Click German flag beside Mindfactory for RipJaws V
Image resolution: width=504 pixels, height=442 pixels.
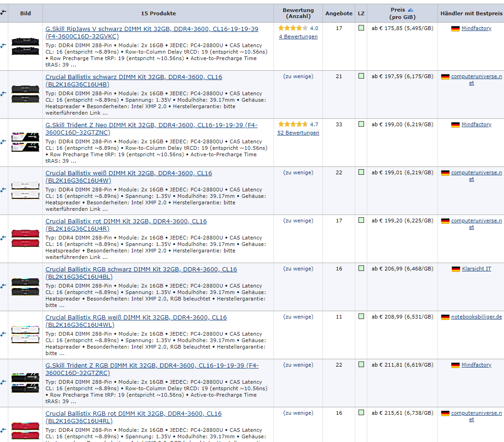click(x=455, y=29)
